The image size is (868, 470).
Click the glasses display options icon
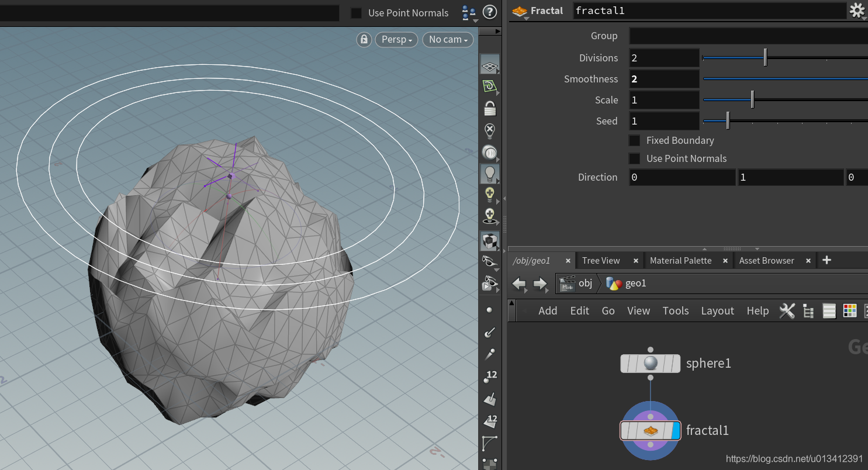[490, 262]
